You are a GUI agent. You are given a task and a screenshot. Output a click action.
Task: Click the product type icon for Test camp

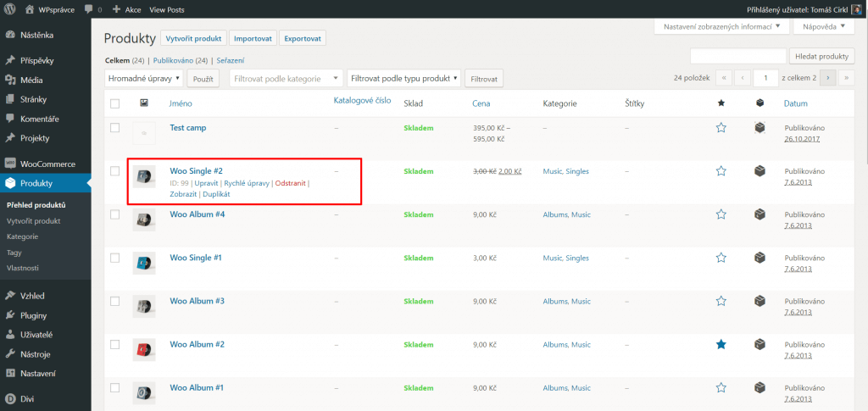point(759,128)
